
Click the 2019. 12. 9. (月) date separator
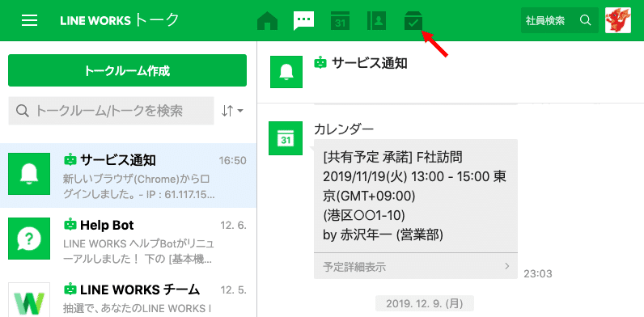click(424, 304)
